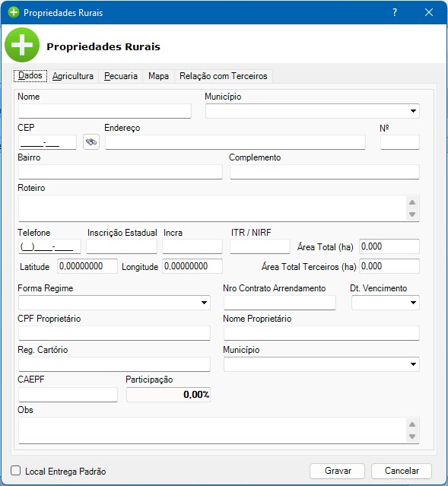
Task: Click the Participação percentage field
Action: pyautogui.click(x=168, y=395)
